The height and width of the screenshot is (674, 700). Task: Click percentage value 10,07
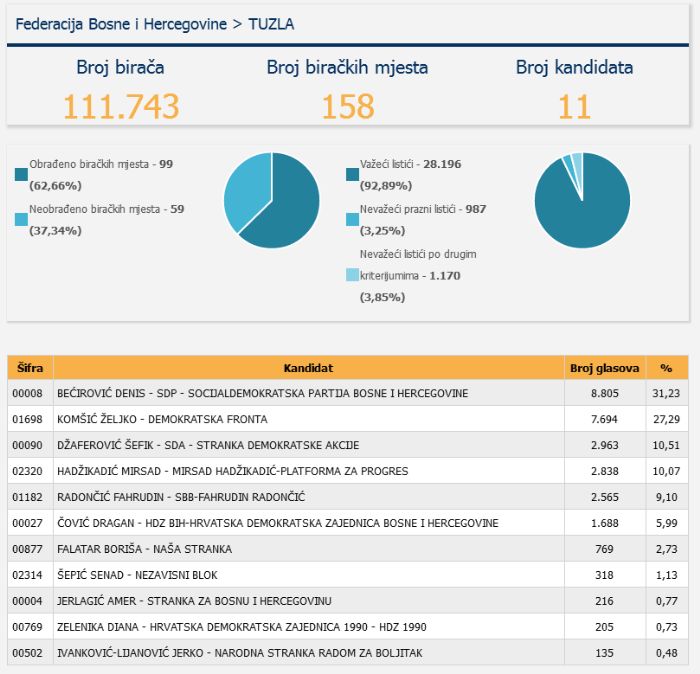[667, 471]
